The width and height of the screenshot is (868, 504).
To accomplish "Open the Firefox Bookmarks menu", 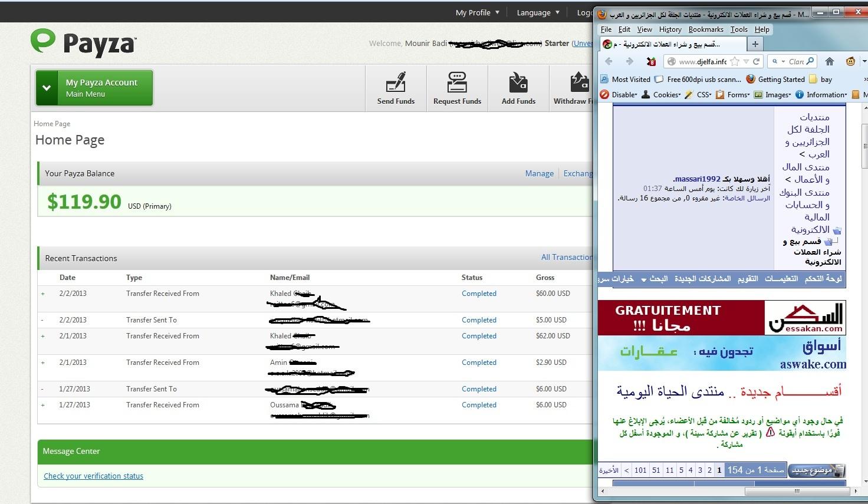I will pyautogui.click(x=706, y=29).
